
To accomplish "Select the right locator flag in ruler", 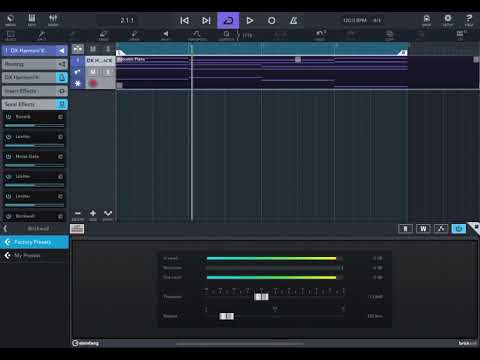I will [x=402, y=52].
